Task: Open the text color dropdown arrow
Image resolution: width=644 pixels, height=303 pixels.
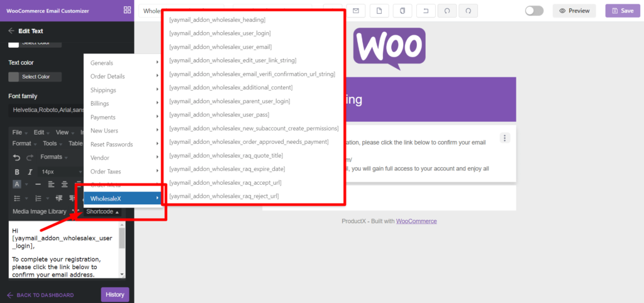Action: [26, 184]
